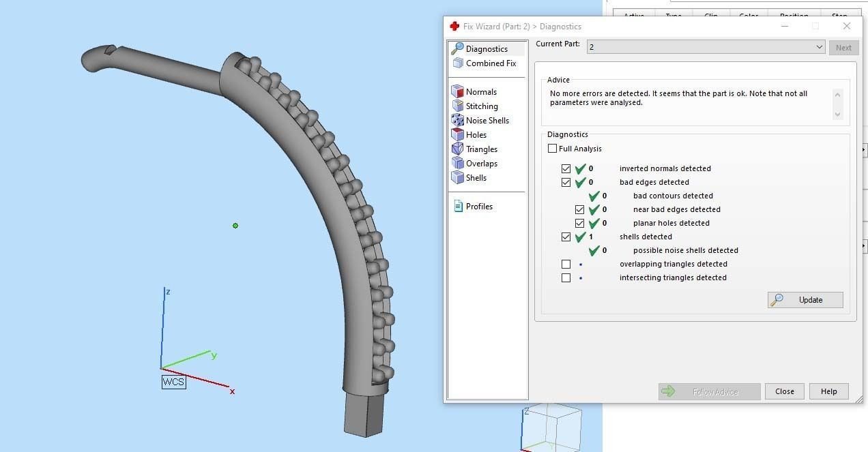The height and width of the screenshot is (452, 868).
Task: Toggle bad edges detected checkbox
Action: 566,182
